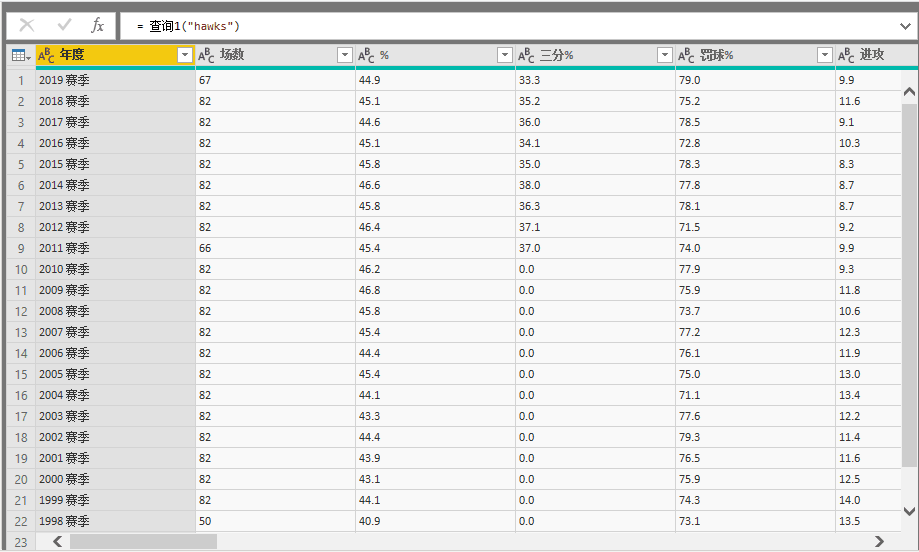Change data type icon of 三分% column
Image resolution: width=919 pixels, height=552 pixels.
tap(526, 56)
